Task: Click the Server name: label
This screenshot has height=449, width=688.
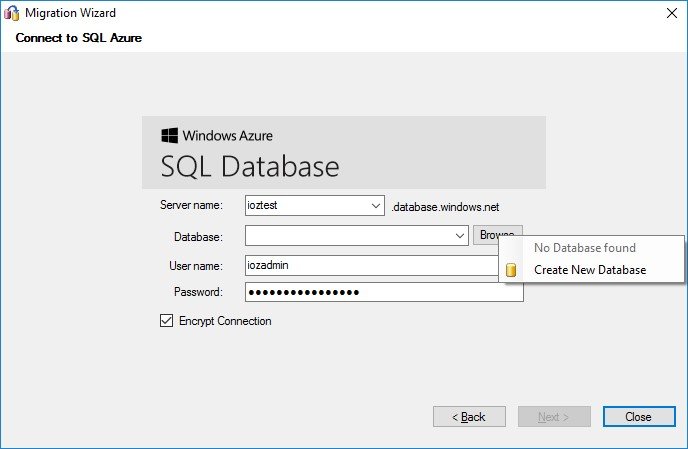Action: [191, 205]
